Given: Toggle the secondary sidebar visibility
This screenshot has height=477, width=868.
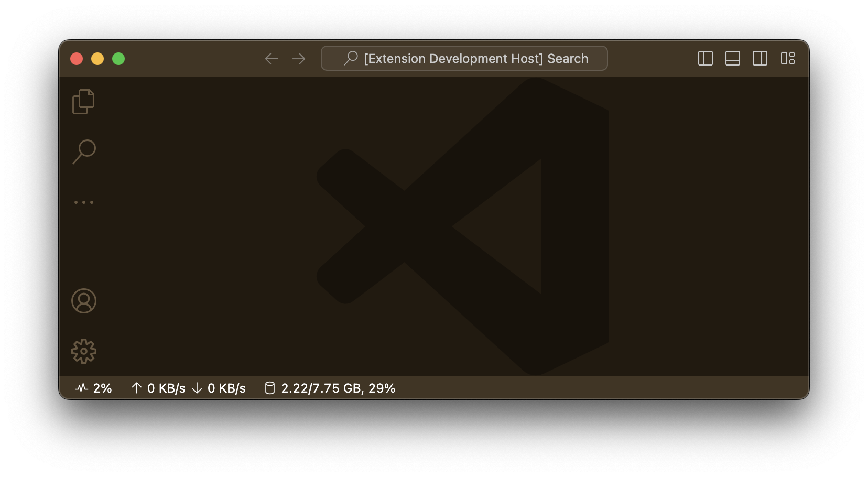Looking at the screenshot, I should 760,58.
